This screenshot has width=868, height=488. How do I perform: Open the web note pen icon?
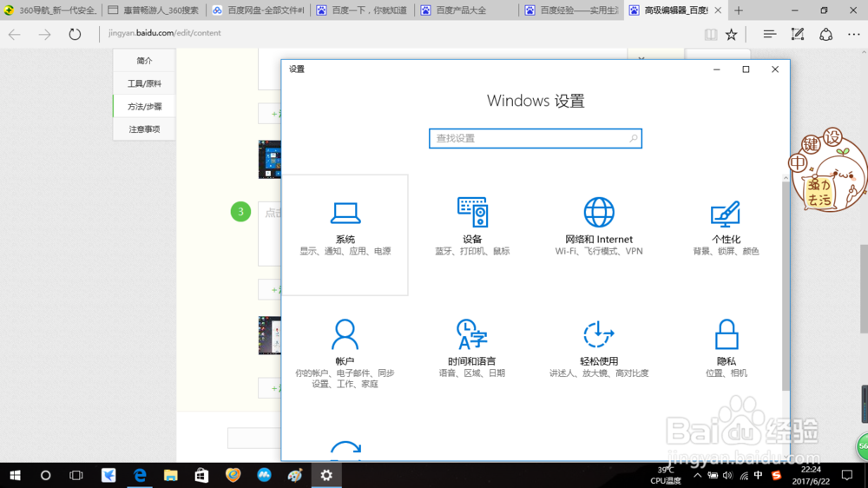click(798, 35)
